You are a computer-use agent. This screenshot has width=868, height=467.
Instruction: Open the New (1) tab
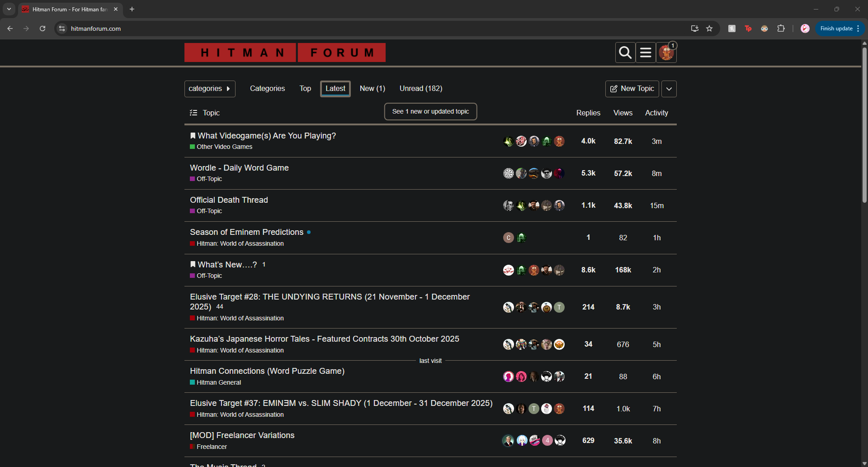(372, 89)
